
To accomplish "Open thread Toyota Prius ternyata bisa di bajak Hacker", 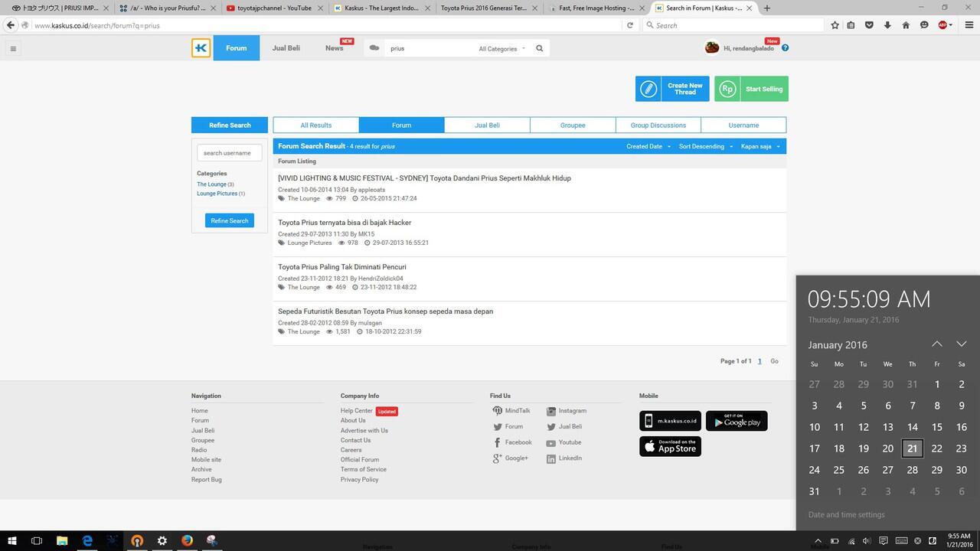I will click(x=345, y=223).
